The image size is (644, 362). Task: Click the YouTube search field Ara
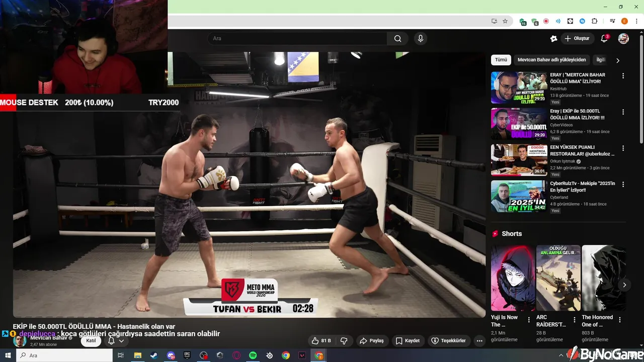click(x=297, y=39)
